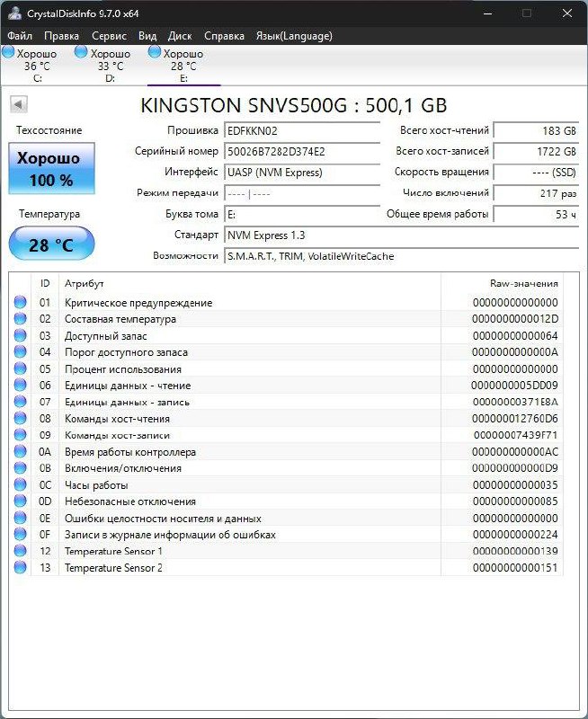The image size is (588, 719).
Task: Click the Буква тома field E:
Action: [x=302, y=214]
